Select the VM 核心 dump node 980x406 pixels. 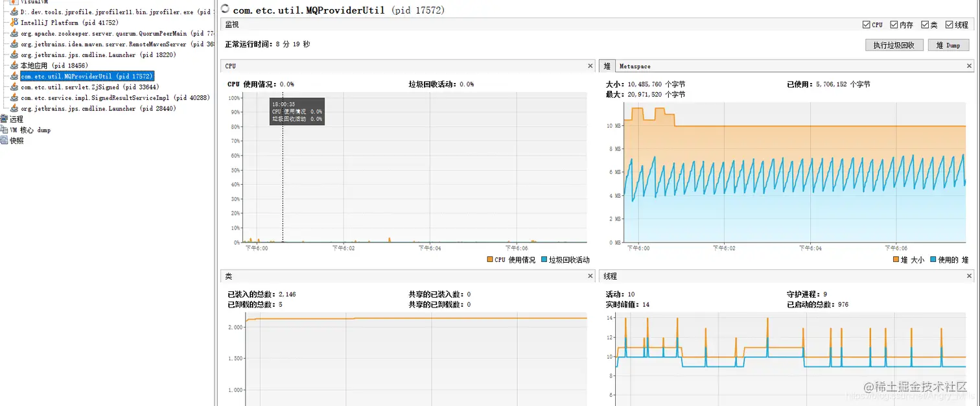[30, 130]
